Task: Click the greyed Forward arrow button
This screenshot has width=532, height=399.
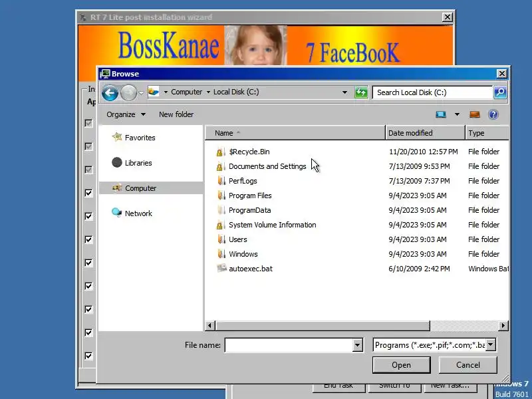Action: pos(128,92)
